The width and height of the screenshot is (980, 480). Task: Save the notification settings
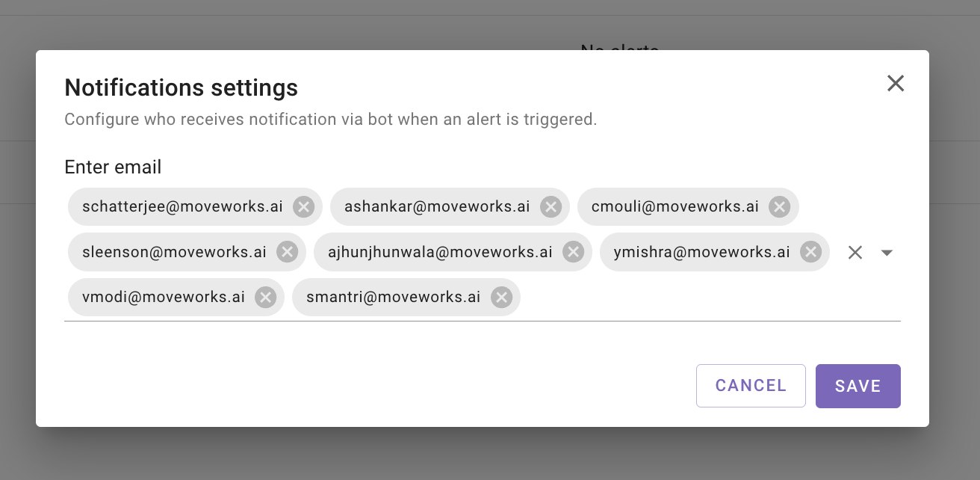(x=858, y=386)
